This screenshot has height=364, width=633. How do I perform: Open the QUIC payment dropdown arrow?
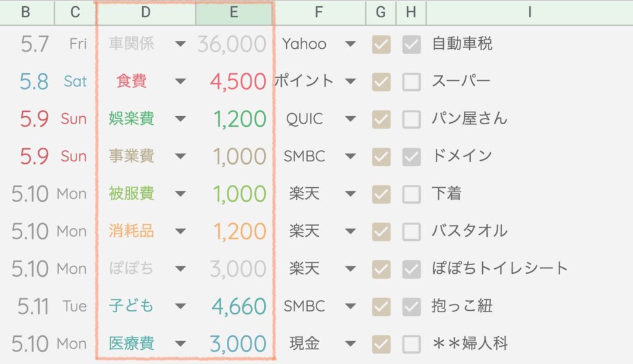pos(350,119)
